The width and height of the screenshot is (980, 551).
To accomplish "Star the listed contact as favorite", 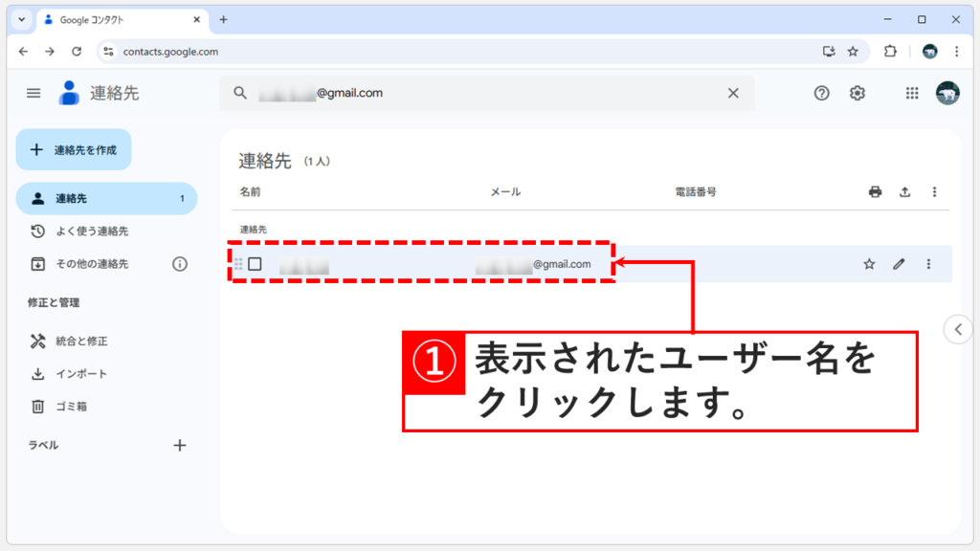I will pos(869,263).
